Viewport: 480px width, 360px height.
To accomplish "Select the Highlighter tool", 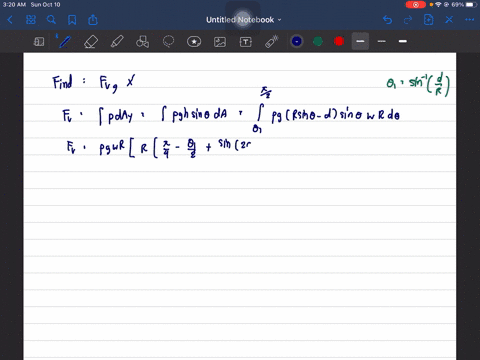I will [117, 42].
